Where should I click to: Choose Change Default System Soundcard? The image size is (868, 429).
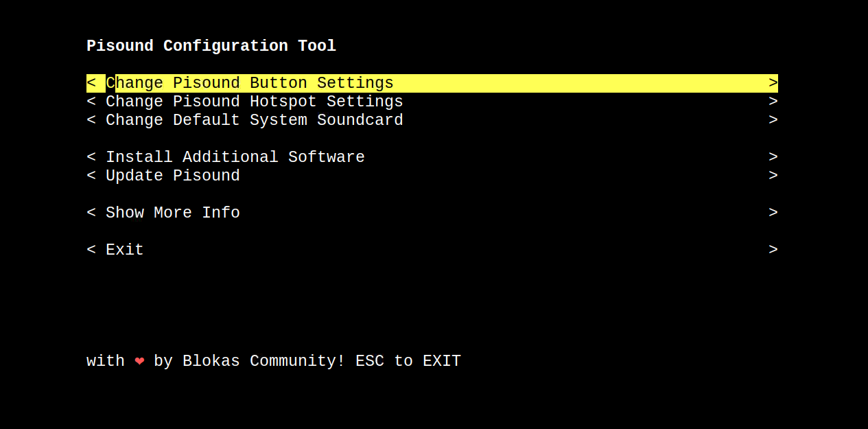click(432, 120)
